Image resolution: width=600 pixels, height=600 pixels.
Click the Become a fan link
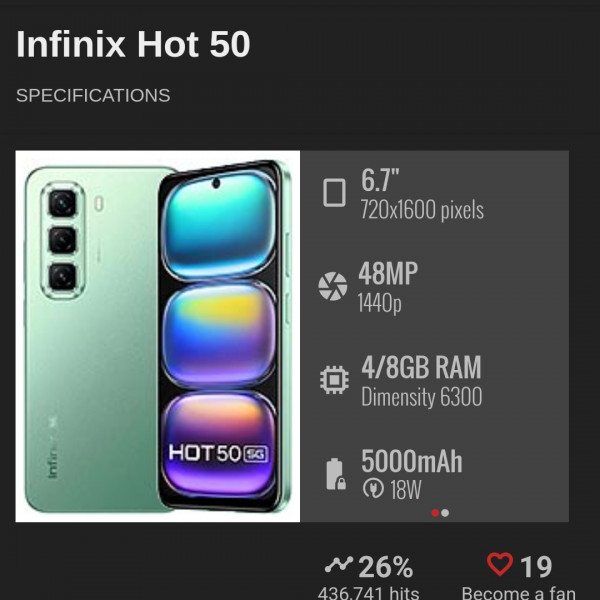tap(518, 593)
